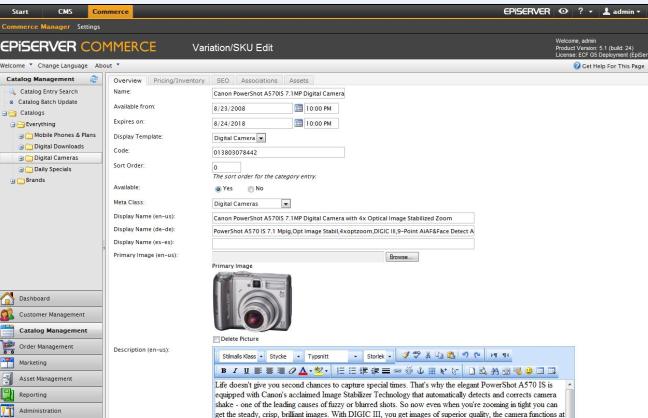Open the SEO tab
Image resolution: width=648 pixels, height=418 pixels.
[223, 79]
